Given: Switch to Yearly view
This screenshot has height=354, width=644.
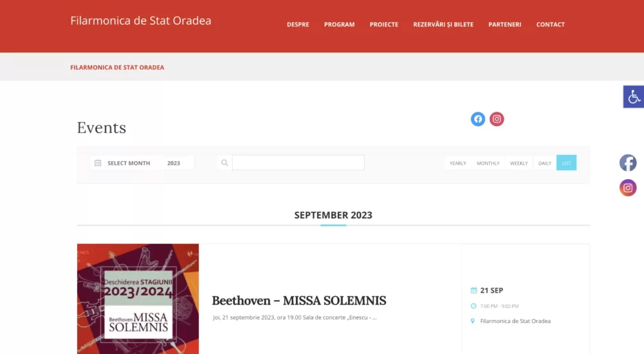Looking at the screenshot, I should click(x=458, y=163).
